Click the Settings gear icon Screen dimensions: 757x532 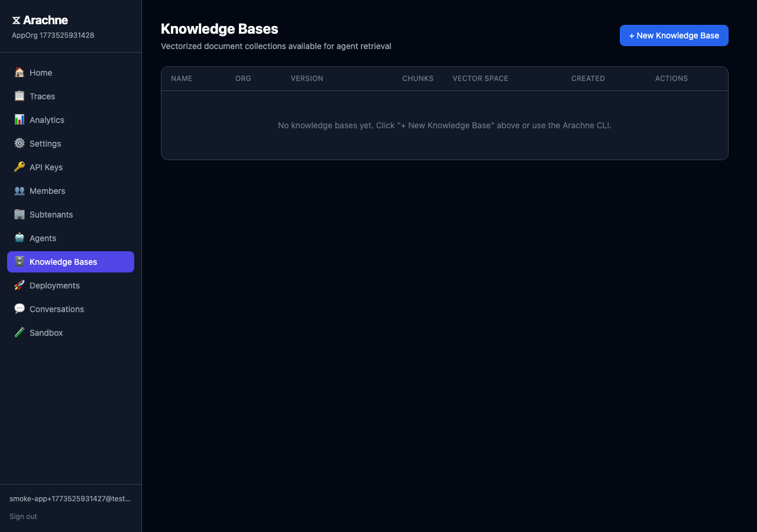18,143
